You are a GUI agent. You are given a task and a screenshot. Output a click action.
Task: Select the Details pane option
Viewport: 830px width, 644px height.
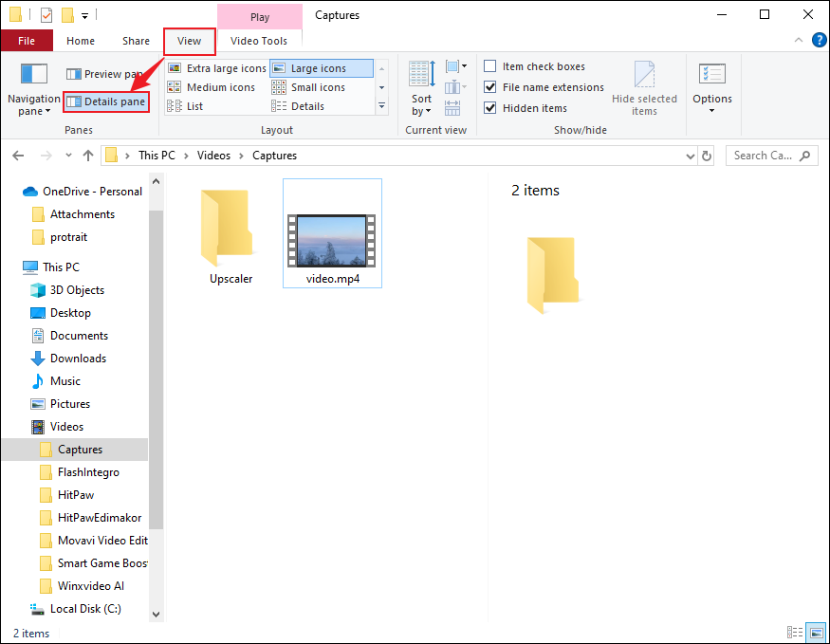[x=105, y=100]
